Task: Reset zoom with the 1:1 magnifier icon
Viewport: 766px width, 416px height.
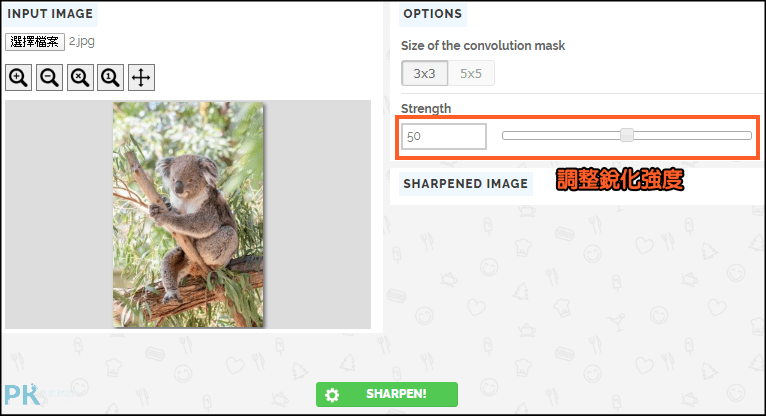Action: pos(110,77)
